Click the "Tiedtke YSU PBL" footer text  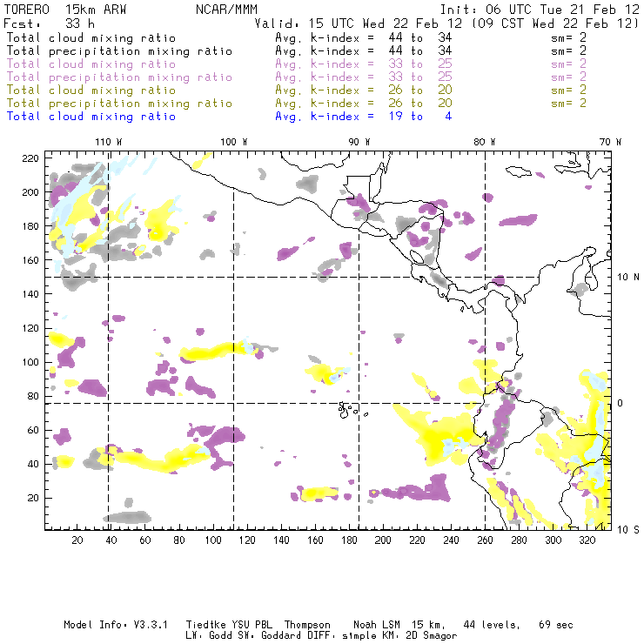229,625
